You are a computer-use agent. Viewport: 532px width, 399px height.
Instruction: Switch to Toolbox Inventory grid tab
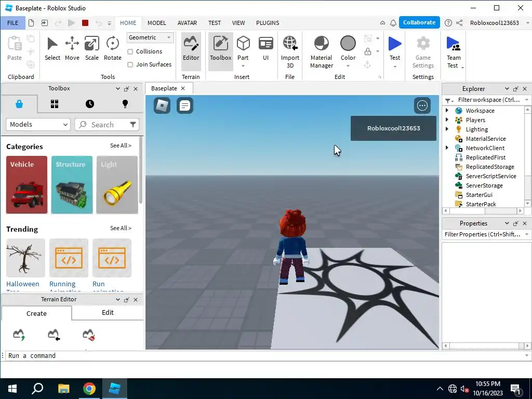[54, 104]
